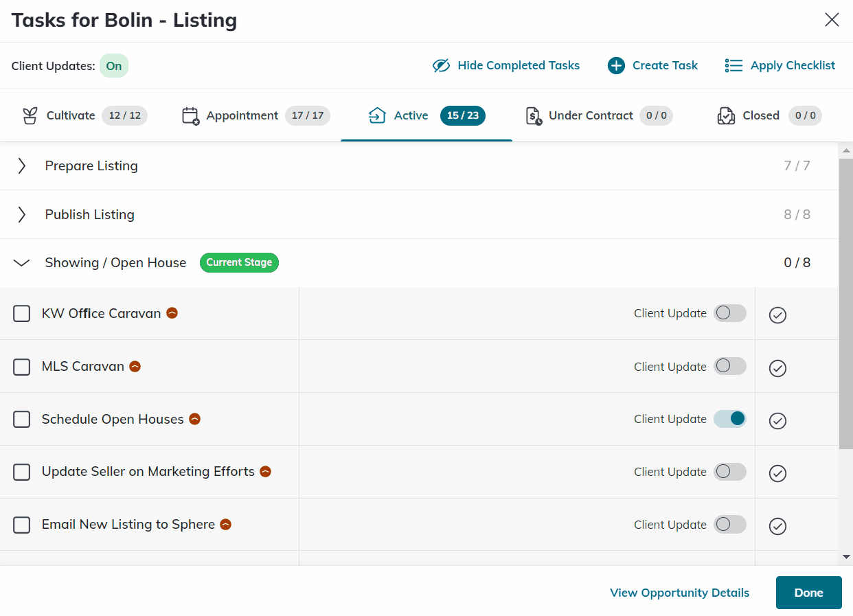Open the KW Office Caravan task name
Screen dimensions: 853x616
[x=101, y=313]
